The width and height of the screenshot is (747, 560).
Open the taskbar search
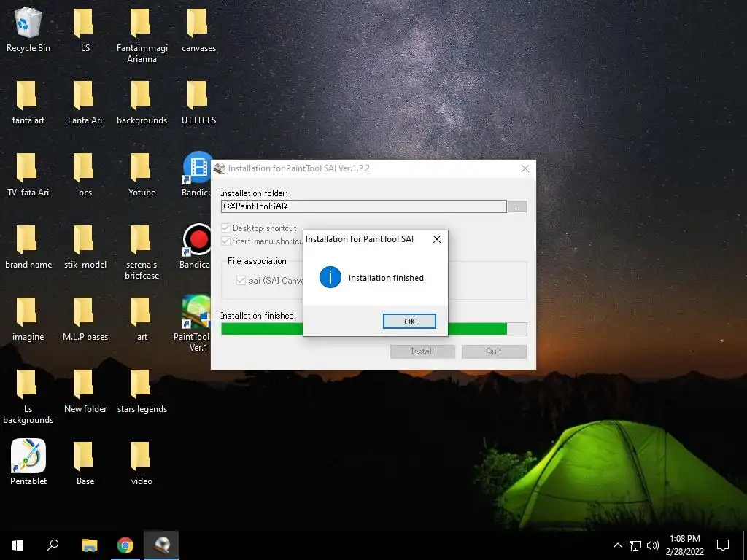tap(53, 545)
